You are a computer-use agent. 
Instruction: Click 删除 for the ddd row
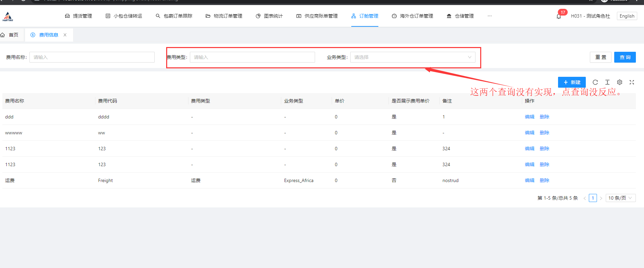(x=544, y=117)
